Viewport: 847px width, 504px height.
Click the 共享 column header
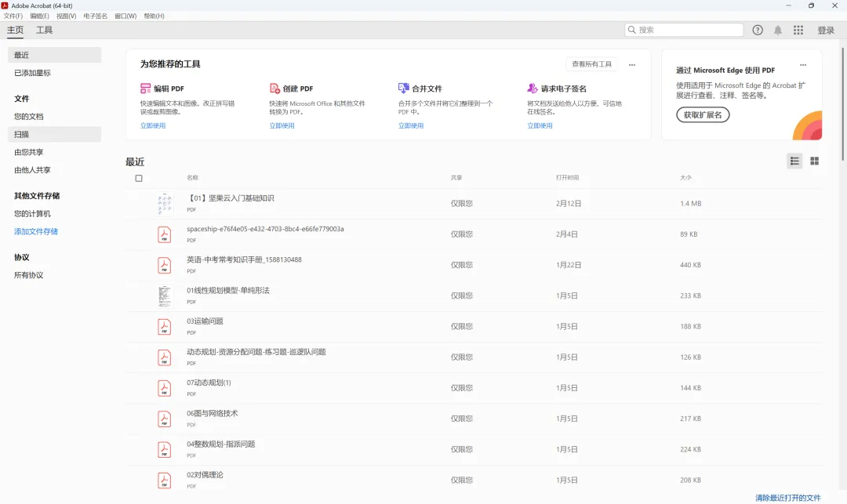[x=456, y=177]
